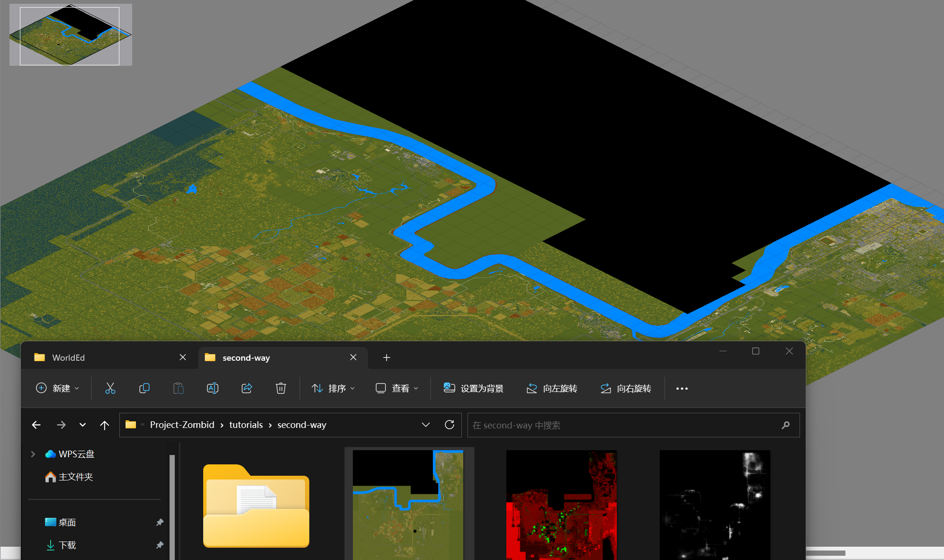Click the navigation pane vertical scrollbar
This screenshot has height=560, width=944.
point(172,507)
